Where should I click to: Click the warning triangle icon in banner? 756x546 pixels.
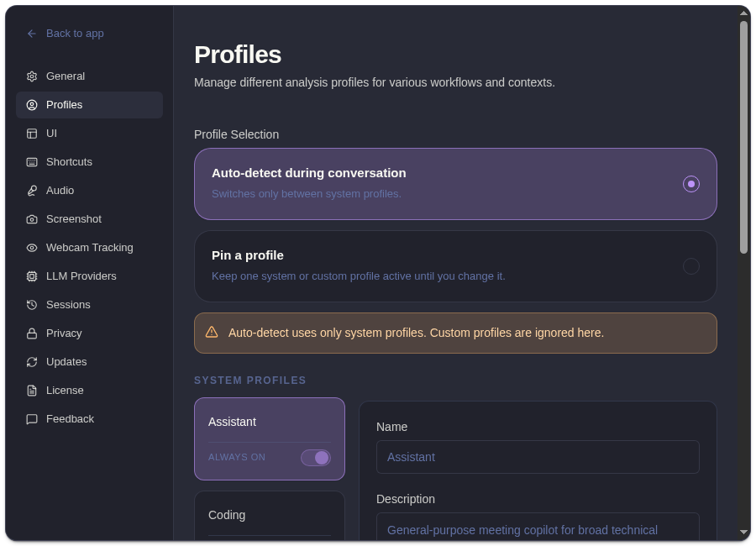212,333
